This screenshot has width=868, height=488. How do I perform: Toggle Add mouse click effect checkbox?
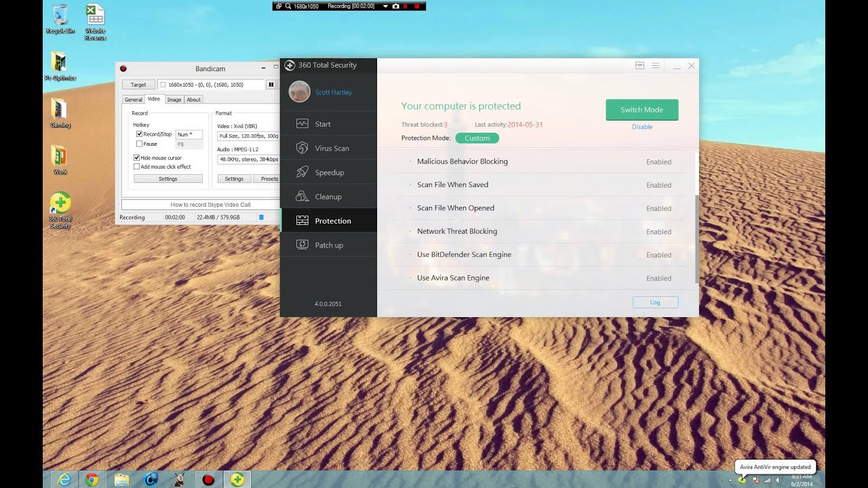pyautogui.click(x=136, y=167)
